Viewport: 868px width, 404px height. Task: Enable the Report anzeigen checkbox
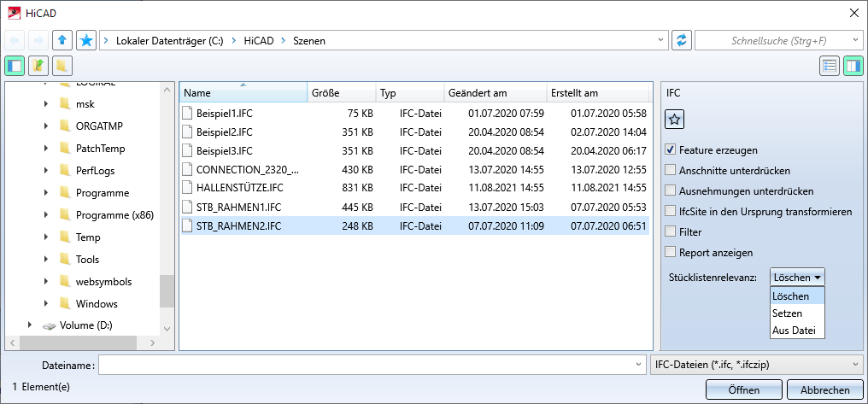coord(671,252)
